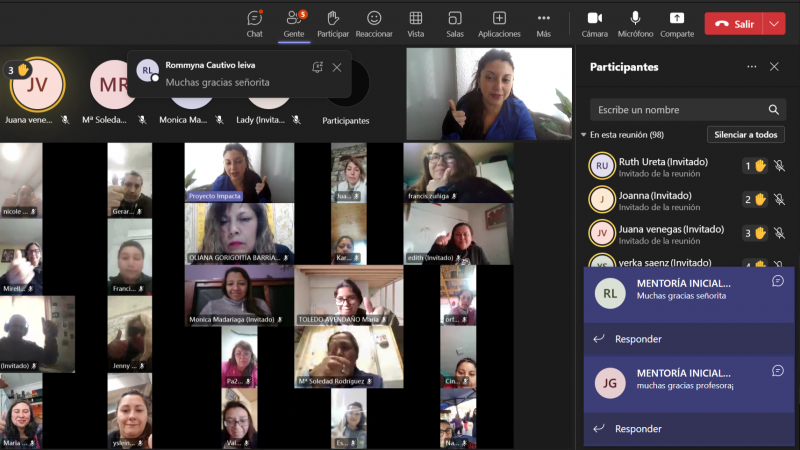The image size is (800, 450).
Task: Click the Gente participants icon
Action: click(x=293, y=23)
